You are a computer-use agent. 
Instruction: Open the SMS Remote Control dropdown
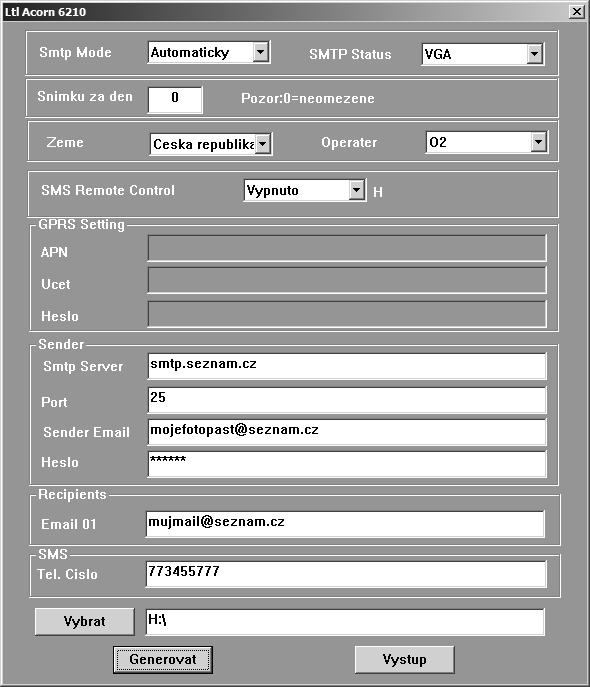305,190
